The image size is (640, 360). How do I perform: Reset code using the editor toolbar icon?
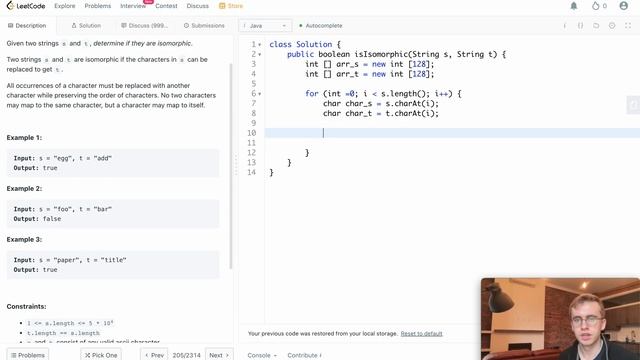596,25
